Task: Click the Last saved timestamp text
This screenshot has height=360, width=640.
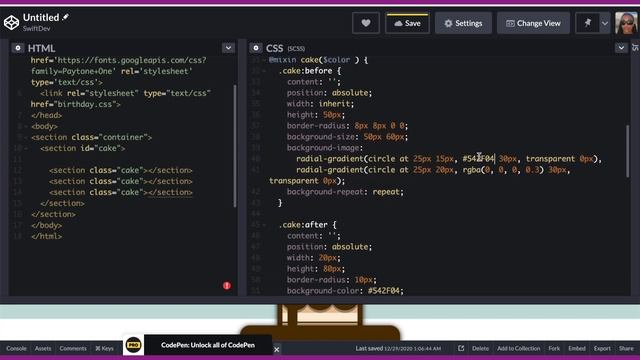Action: 398,348
